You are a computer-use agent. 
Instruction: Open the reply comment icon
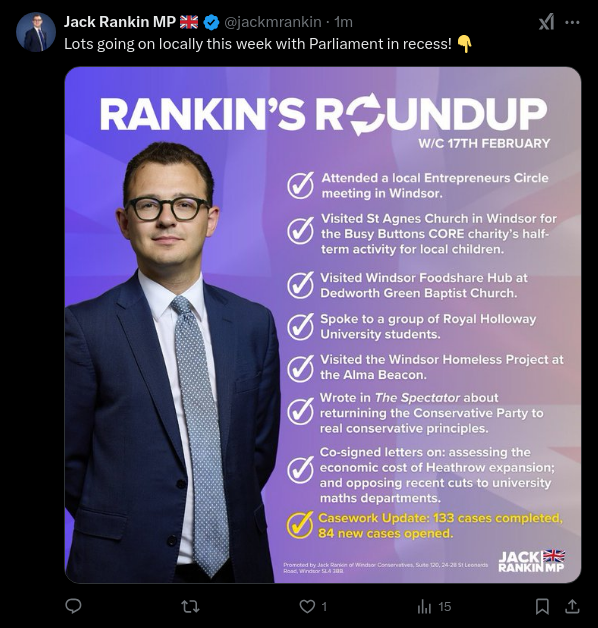(x=73, y=606)
